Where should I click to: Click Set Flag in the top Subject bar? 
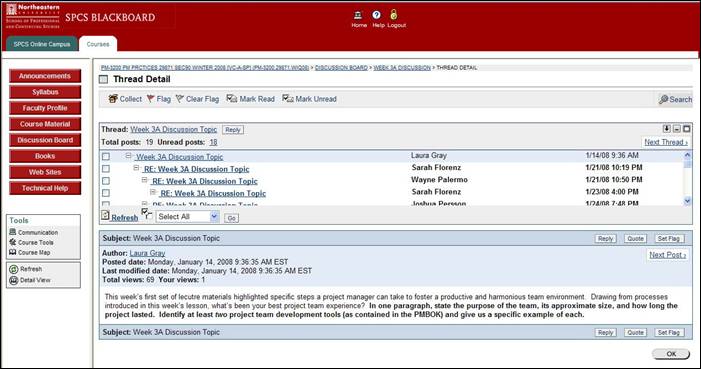point(669,239)
